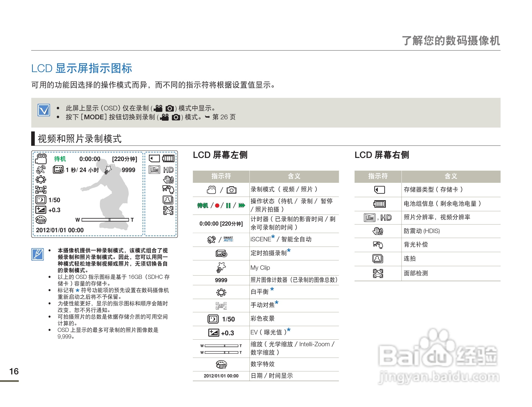Click the anti-shake HDIS hand icon in table
Viewport: 532px width, 407px height.
coord(378,231)
